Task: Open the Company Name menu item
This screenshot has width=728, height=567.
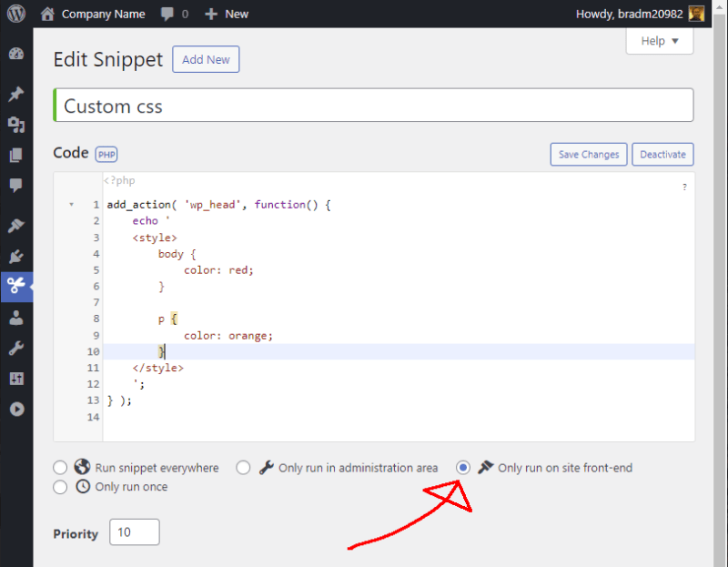Action: (x=102, y=13)
